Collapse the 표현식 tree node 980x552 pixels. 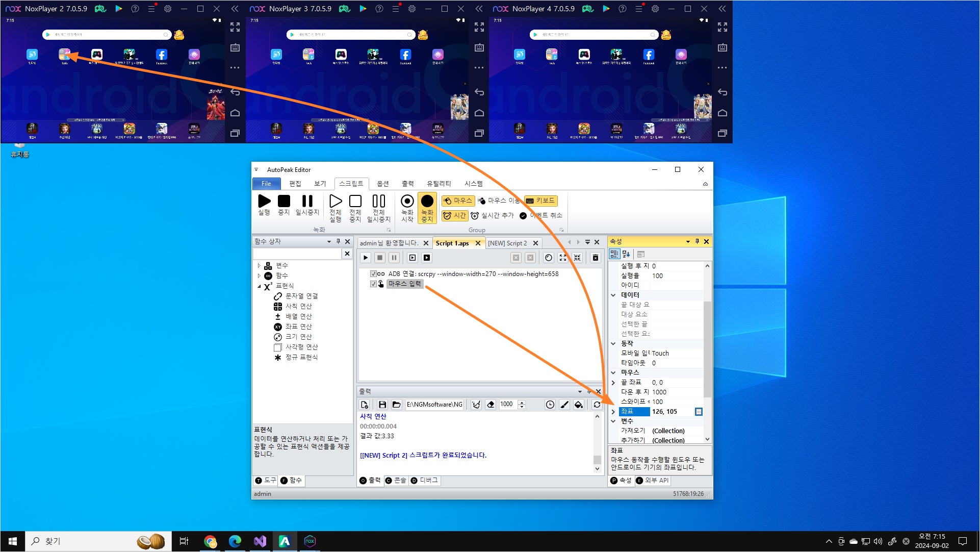pyautogui.click(x=259, y=286)
